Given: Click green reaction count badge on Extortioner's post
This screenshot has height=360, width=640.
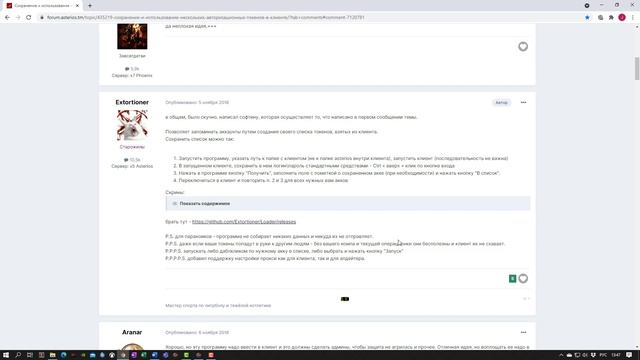Looking at the screenshot, I should pos(512,278).
